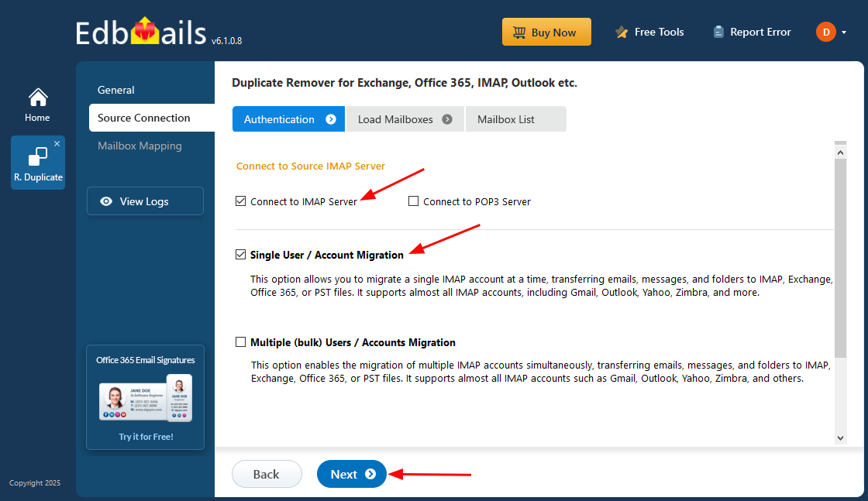Click the orange D user avatar

(x=825, y=32)
